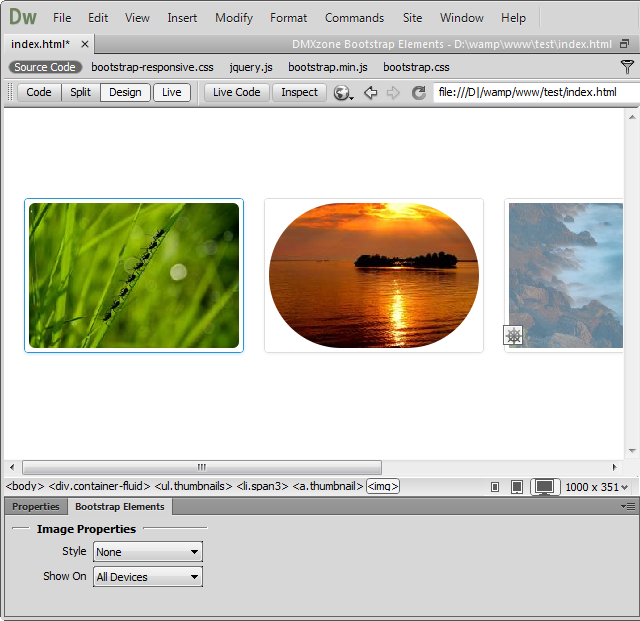
Task: Open the Commands menu
Action: [354, 18]
